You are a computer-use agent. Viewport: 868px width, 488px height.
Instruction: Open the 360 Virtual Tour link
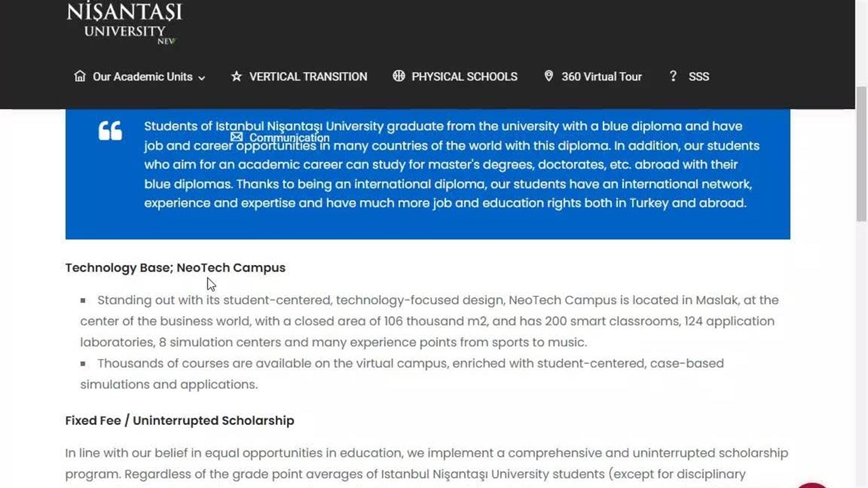pos(601,77)
